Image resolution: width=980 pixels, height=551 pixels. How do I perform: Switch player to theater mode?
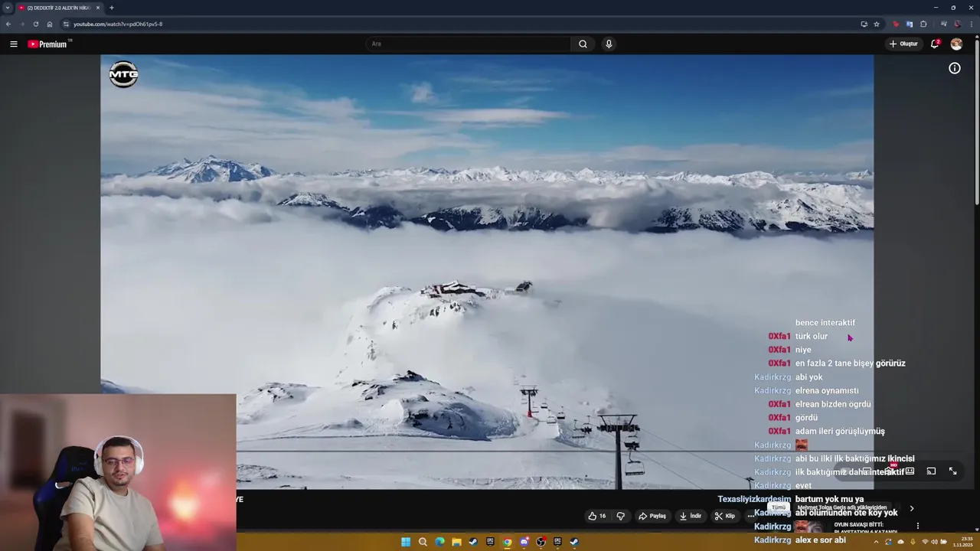[910, 471]
